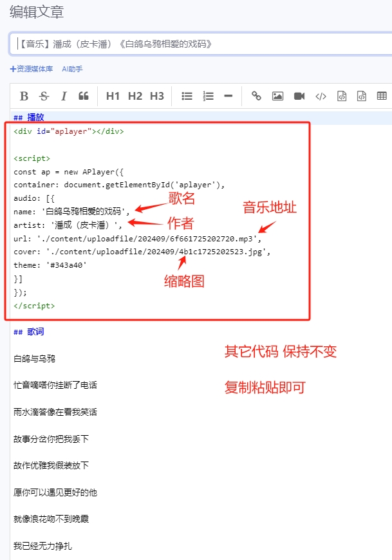Insert a block quote
392x560 pixels.
pyautogui.click(x=84, y=96)
